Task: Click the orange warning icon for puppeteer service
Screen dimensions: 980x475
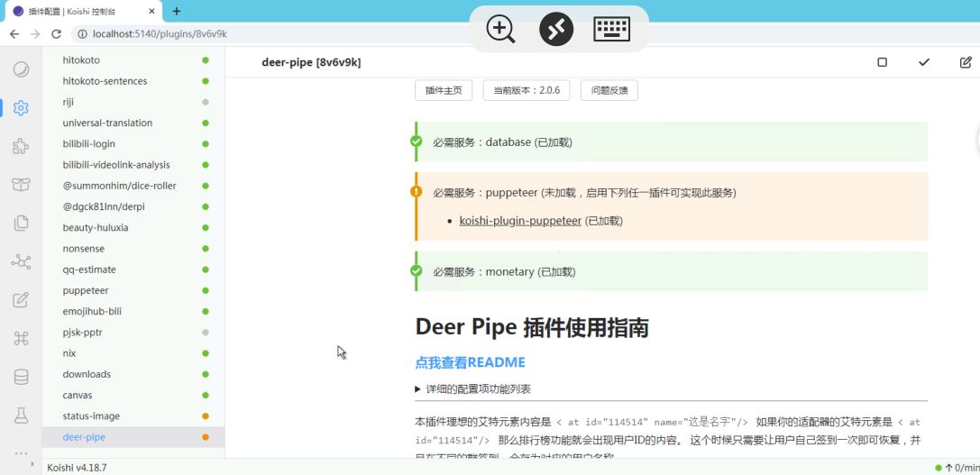Action: (x=417, y=191)
